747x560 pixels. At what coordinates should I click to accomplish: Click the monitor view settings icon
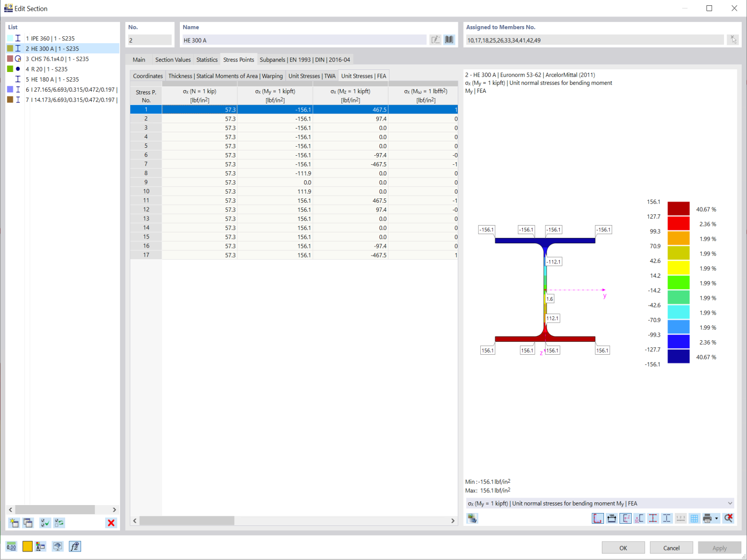point(58,546)
